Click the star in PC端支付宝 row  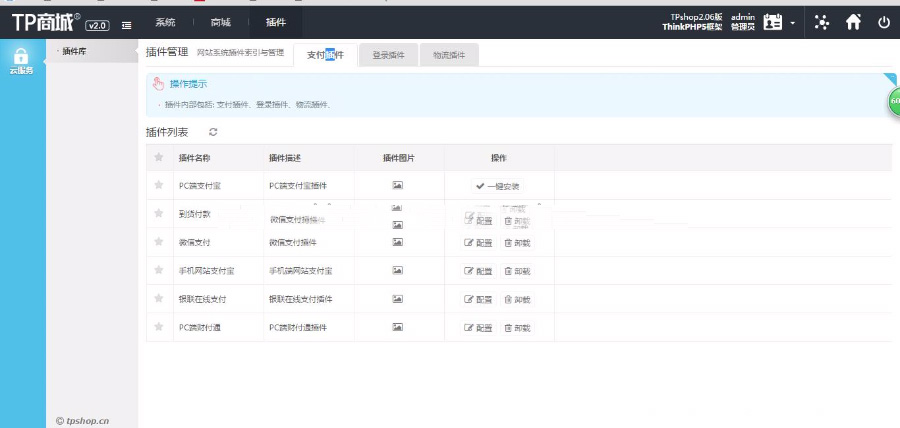pos(158,185)
